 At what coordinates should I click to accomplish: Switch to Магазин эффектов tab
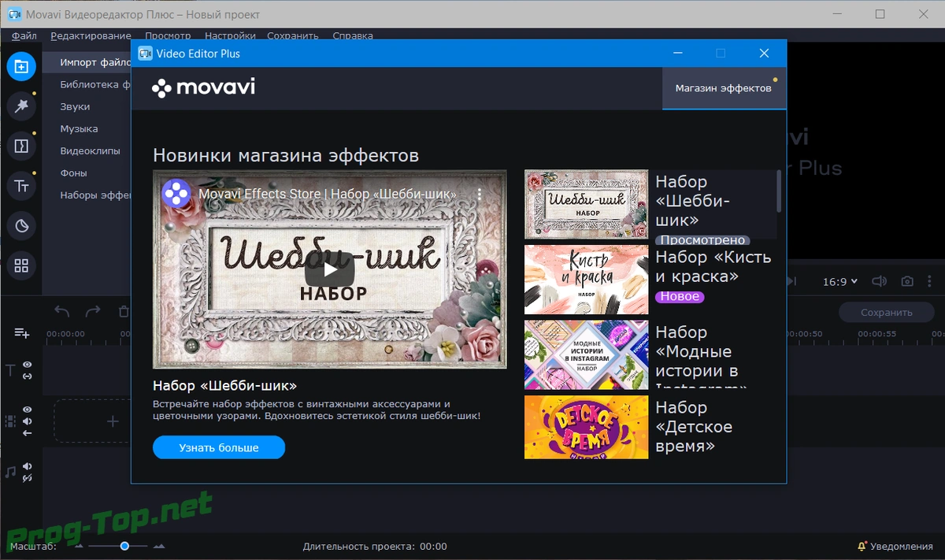pos(724,88)
